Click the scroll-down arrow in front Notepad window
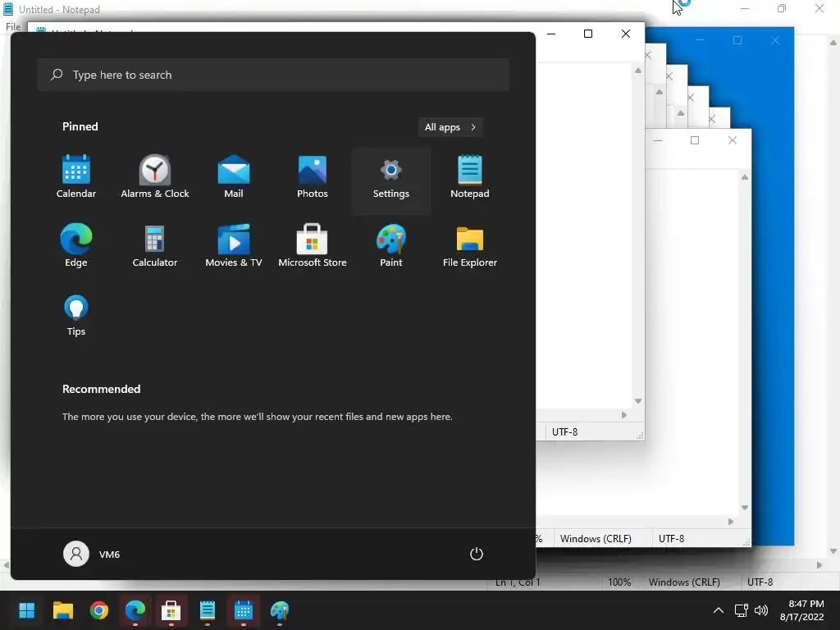This screenshot has height=630, width=840. (638, 401)
